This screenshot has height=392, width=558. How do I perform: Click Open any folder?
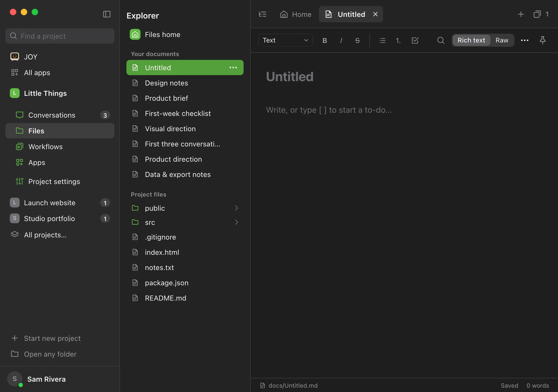point(60,354)
